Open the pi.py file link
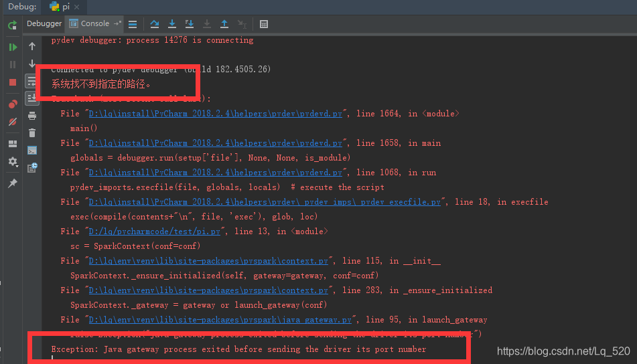Image resolution: width=637 pixels, height=364 pixels. click(x=154, y=232)
